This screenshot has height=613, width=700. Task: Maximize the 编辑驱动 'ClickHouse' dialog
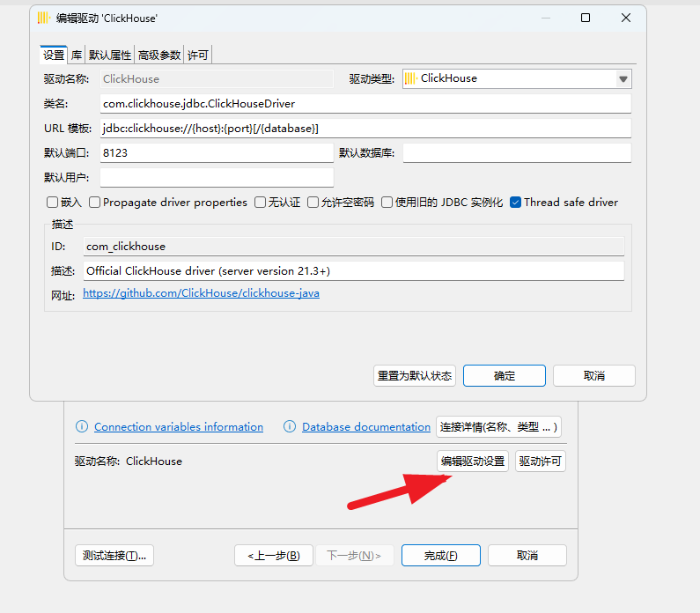point(586,18)
